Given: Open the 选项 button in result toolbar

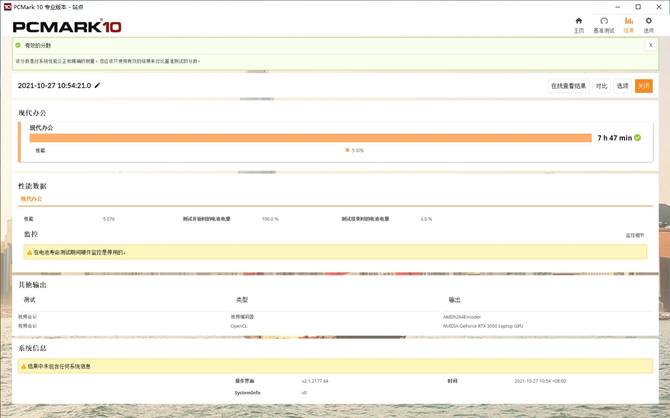Looking at the screenshot, I should pyautogui.click(x=622, y=86).
